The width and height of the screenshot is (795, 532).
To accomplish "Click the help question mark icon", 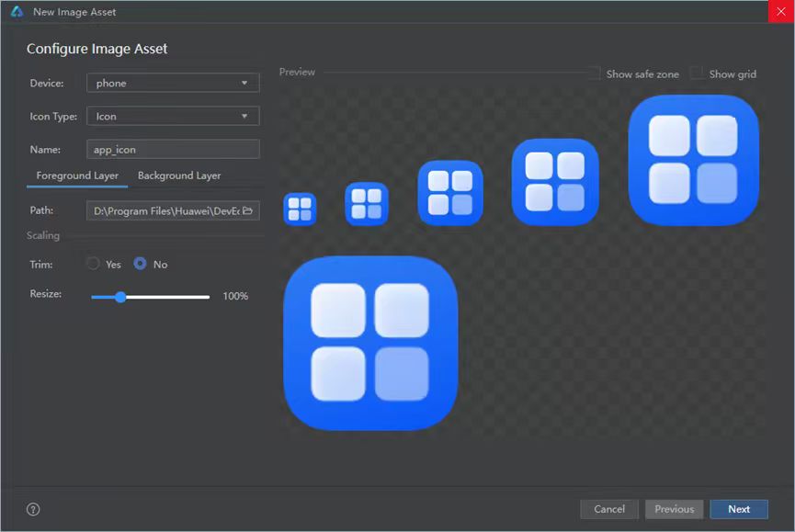I will pos(34,509).
